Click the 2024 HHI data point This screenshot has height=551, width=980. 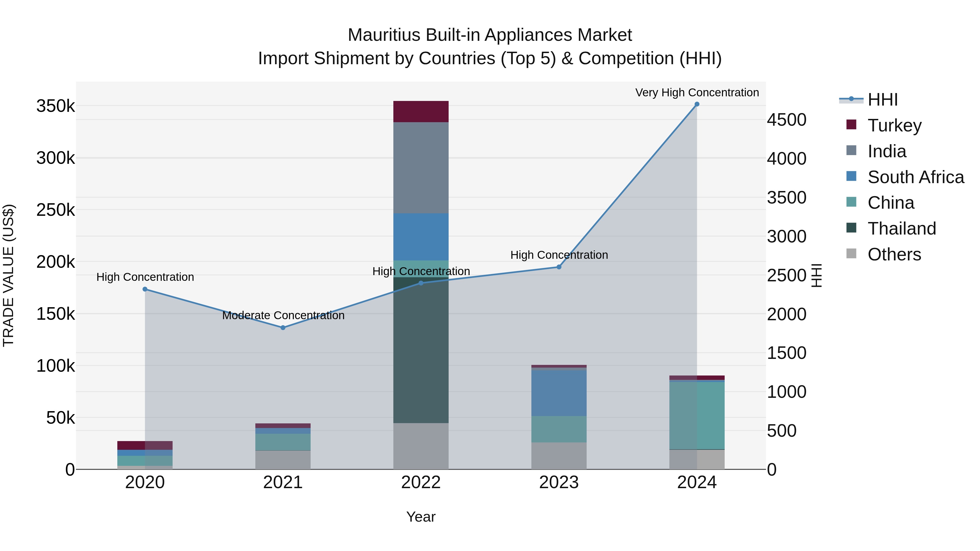pyautogui.click(x=697, y=104)
